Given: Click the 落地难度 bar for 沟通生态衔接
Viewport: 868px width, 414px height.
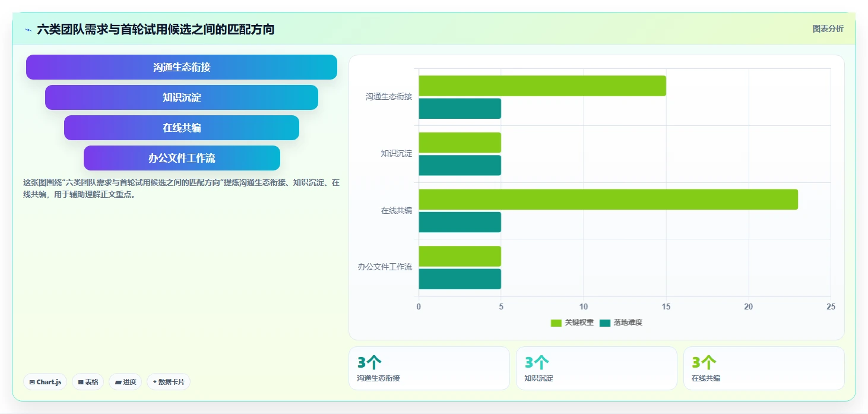Looking at the screenshot, I should (x=460, y=109).
